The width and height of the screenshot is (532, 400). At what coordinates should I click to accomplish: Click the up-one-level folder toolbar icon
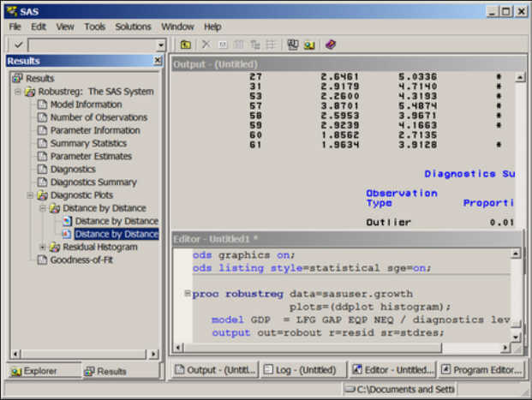(185, 45)
